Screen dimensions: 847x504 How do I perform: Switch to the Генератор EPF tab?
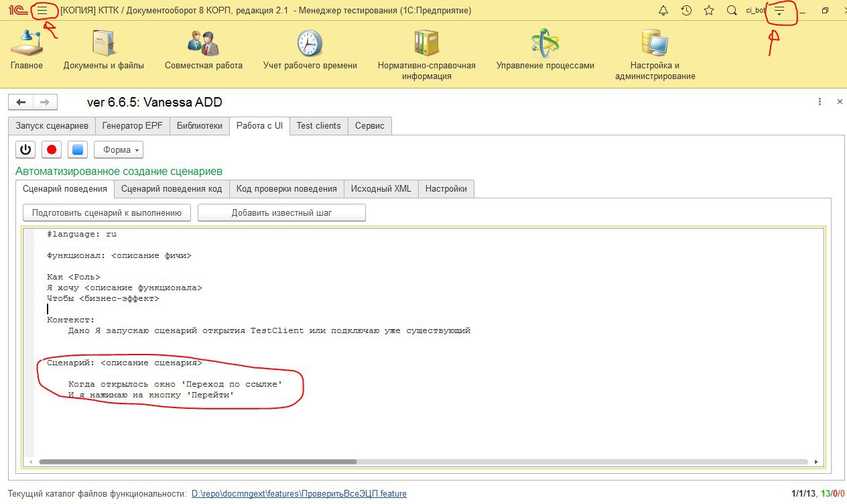point(132,126)
